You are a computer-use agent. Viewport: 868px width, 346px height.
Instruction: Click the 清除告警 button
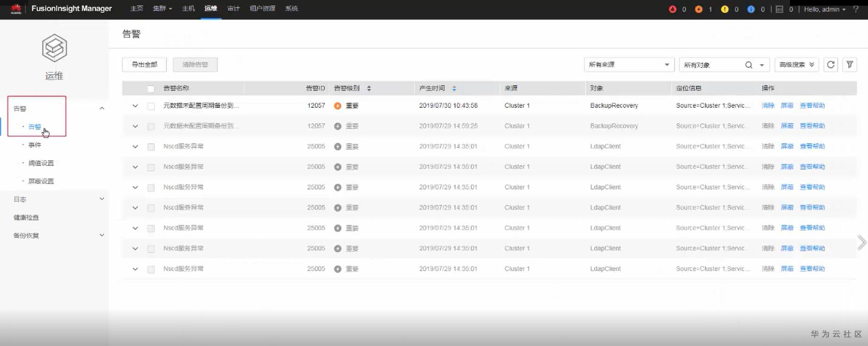pyautogui.click(x=195, y=64)
